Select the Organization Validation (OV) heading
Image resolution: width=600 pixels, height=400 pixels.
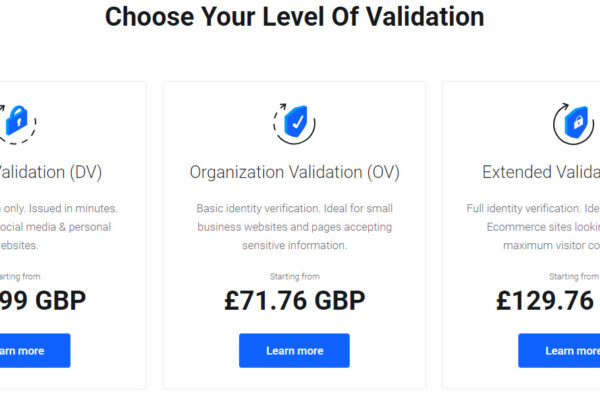[x=295, y=172]
